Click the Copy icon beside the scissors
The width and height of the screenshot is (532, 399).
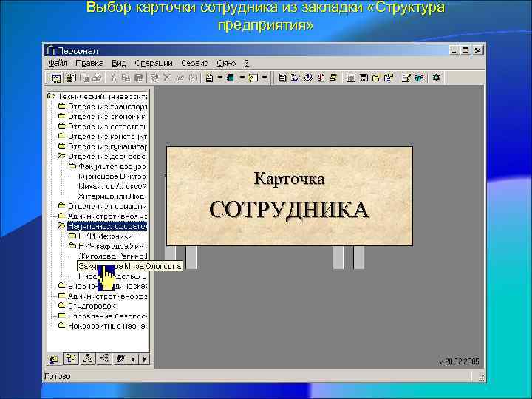pyautogui.click(x=126, y=78)
